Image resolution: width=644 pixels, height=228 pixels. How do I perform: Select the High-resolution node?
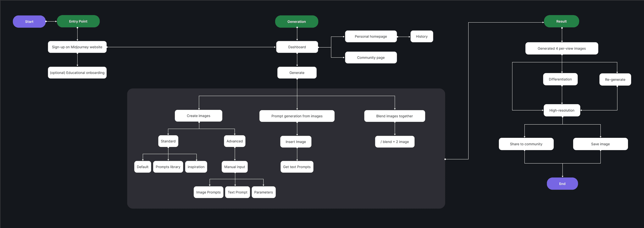[562, 110]
